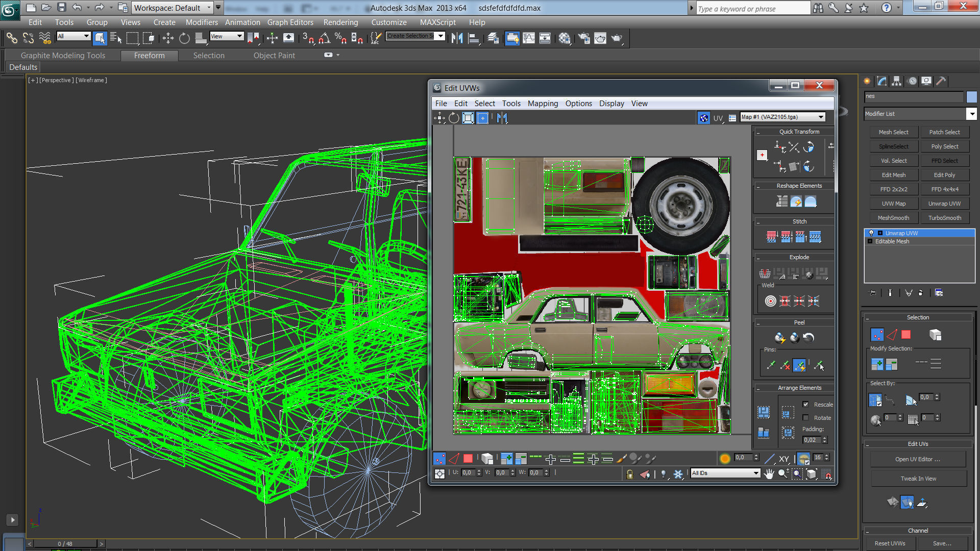The width and height of the screenshot is (980, 551).
Task: Open the Workspace Default dropdown
Action: 173,8
